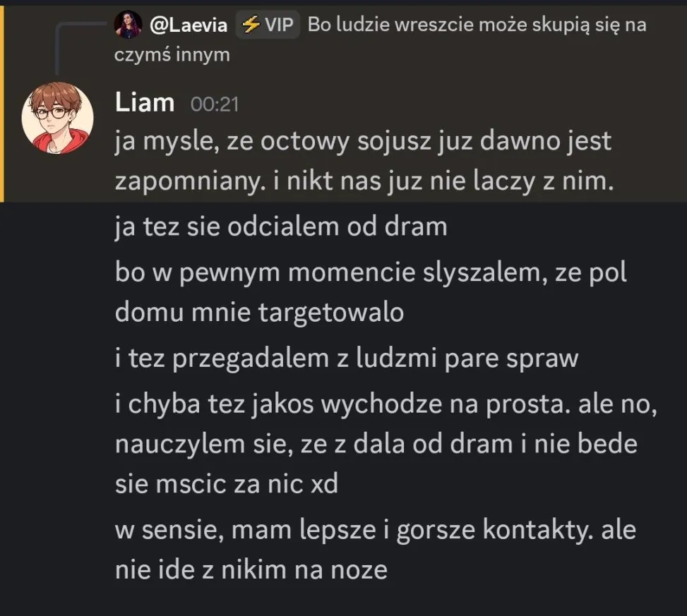This screenshot has height=616, width=687.
Task: Click the 'czymś innym' reply preview continuation
Action: (x=172, y=55)
